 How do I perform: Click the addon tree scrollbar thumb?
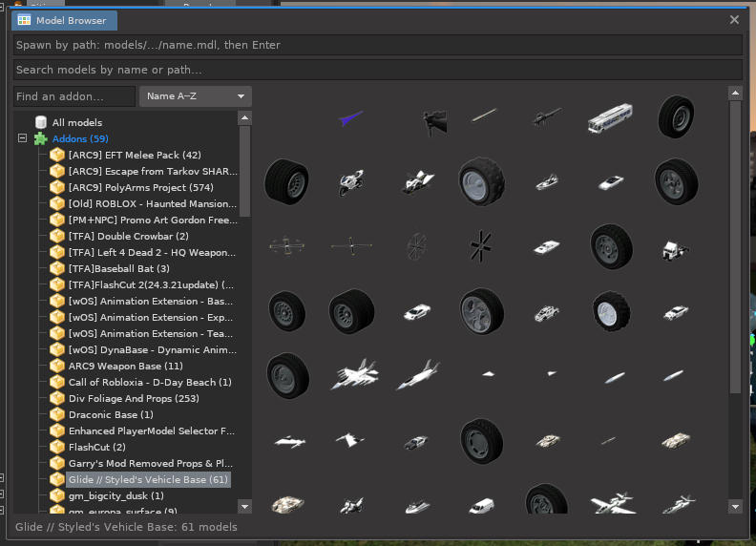(245, 171)
